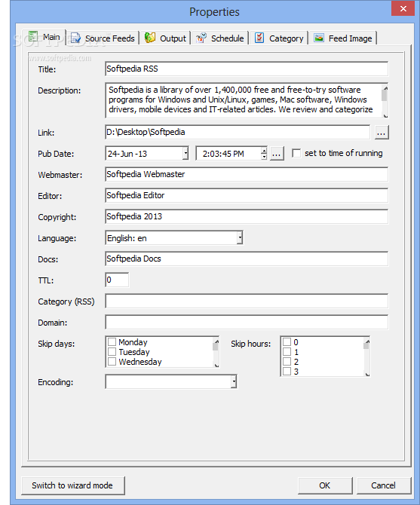This screenshot has width=420, height=505.
Task: Confirm with the OK button
Action: pos(325,485)
